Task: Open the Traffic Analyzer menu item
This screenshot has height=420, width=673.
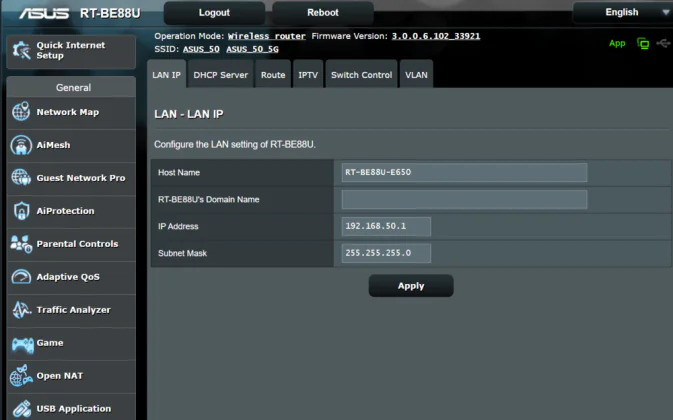Action: (71, 311)
